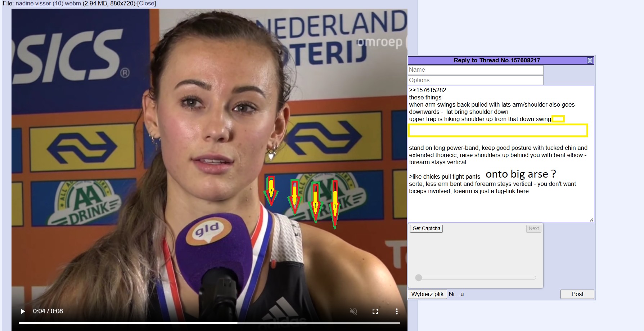Image resolution: width=644 pixels, height=331 pixels.
Task: Click the >>157615282 quote text in comment
Action: click(x=428, y=90)
